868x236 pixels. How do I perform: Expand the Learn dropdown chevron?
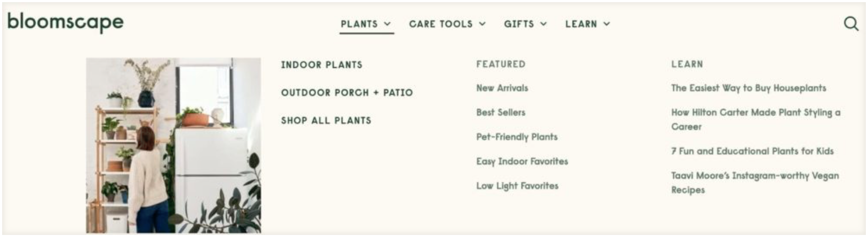point(607,24)
